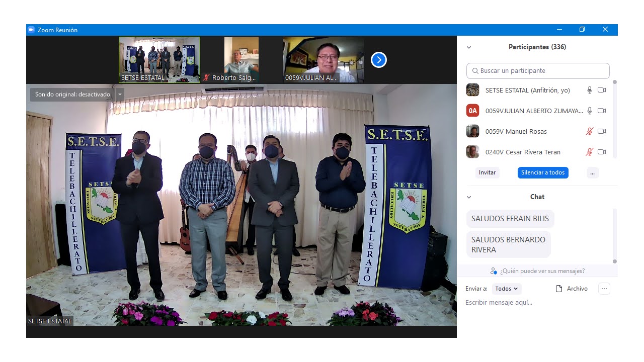Unmute 0059V Manuel Rosas microphone icon

pyautogui.click(x=590, y=131)
